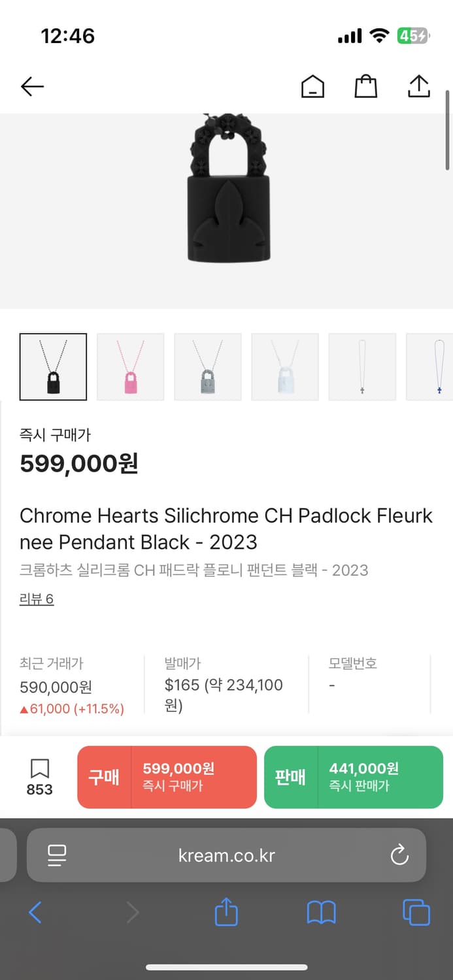Show all open Safari tabs
The width and height of the screenshot is (453, 980).
tap(416, 912)
